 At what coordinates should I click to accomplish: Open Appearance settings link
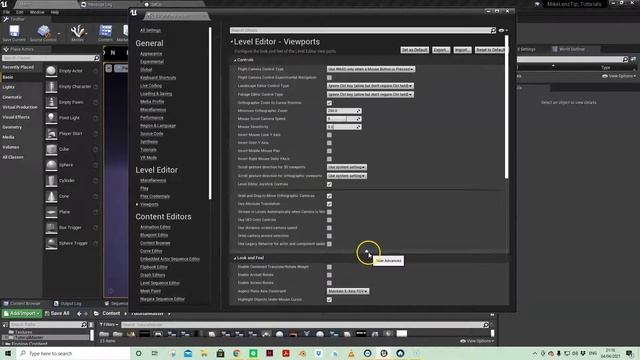coord(151,53)
